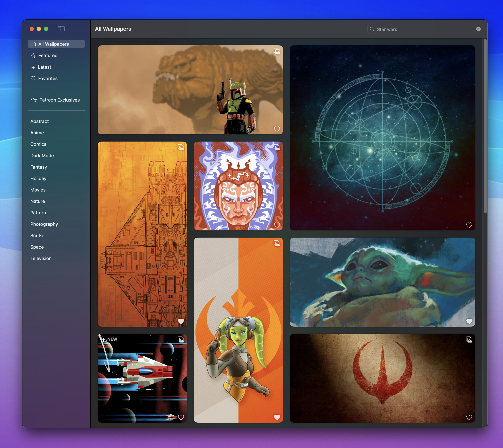
Task: Browse the Abstract category
Action: pyautogui.click(x=39, y=121)
